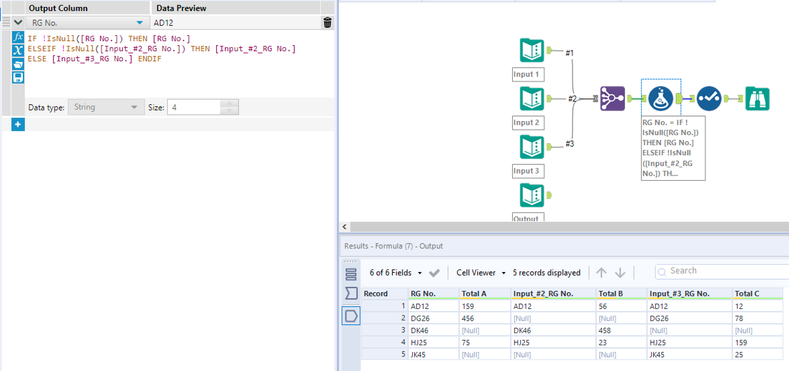Select the Browse tool binoculars icon
This screenshot has height=371, width=789.
(x=757, y=99)
